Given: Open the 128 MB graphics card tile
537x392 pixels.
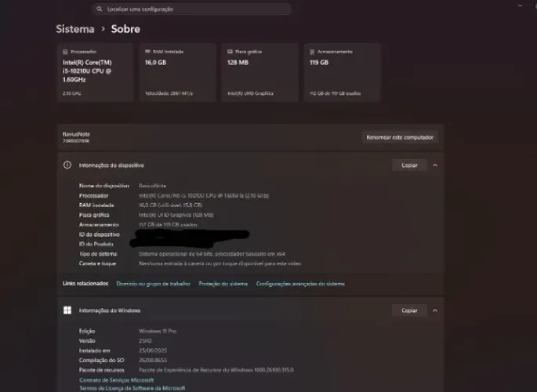Looking at the screenshot, I should coord(260,73).
